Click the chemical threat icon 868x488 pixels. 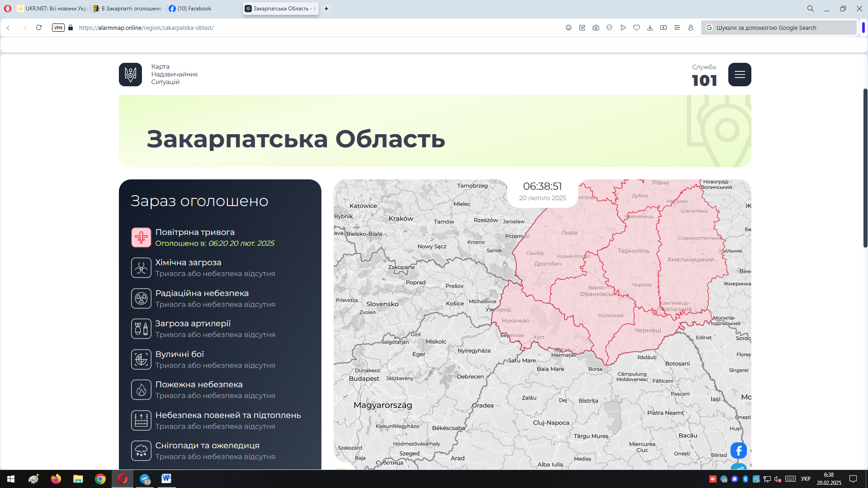(x=141, y=267)
